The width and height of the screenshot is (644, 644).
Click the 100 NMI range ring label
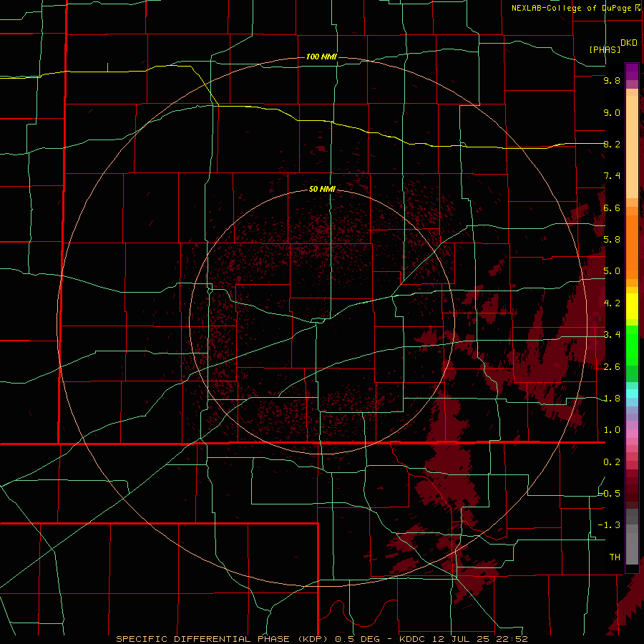321,57
